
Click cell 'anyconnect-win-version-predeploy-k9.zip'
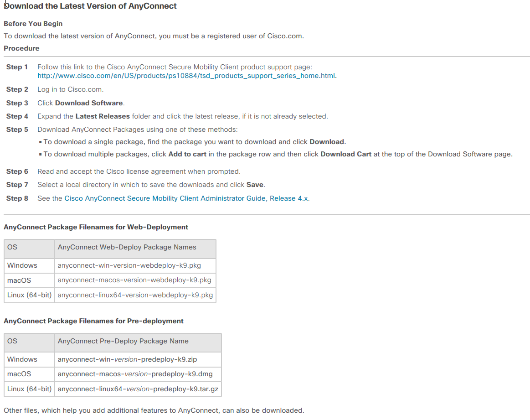[x=138, y=359]
